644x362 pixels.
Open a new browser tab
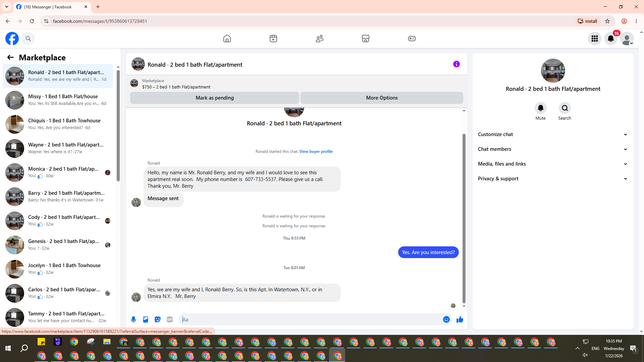pos(98,7)
